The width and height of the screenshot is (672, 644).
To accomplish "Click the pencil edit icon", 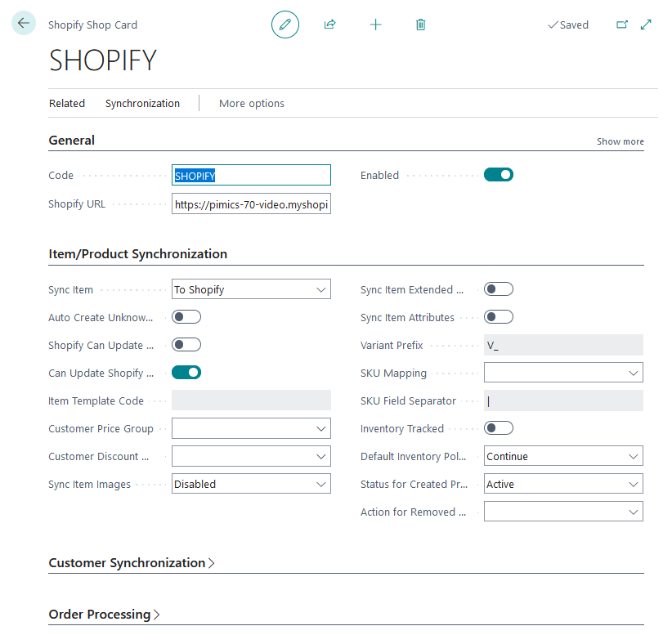I will tap(285, 25).
